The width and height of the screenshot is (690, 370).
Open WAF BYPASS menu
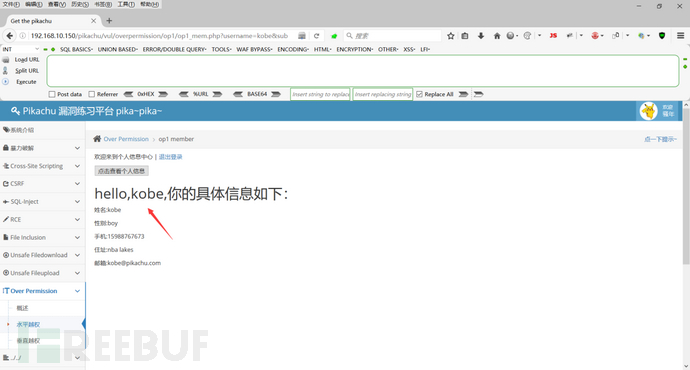coord(254,49)
